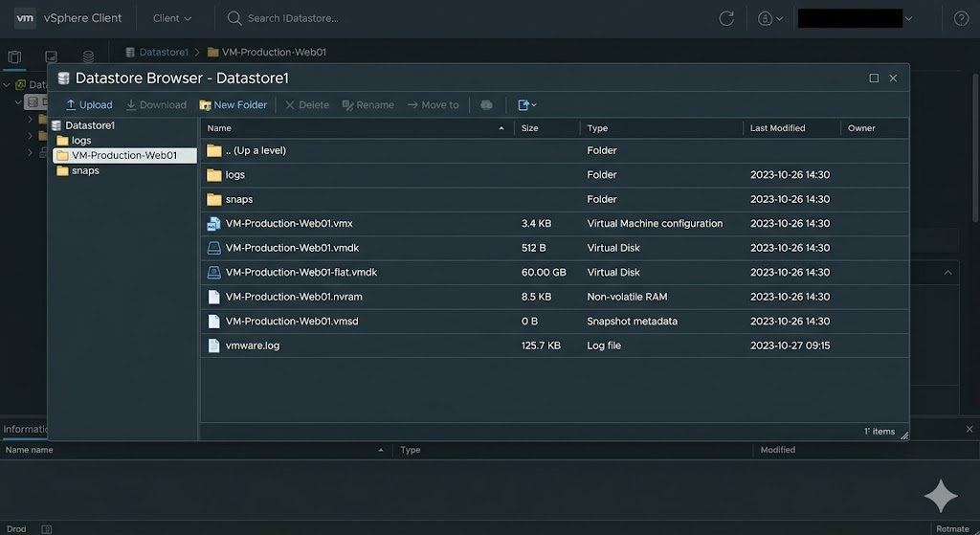Open the Client dropdown menu
980x535 pixels.
[x=172, y=19]
